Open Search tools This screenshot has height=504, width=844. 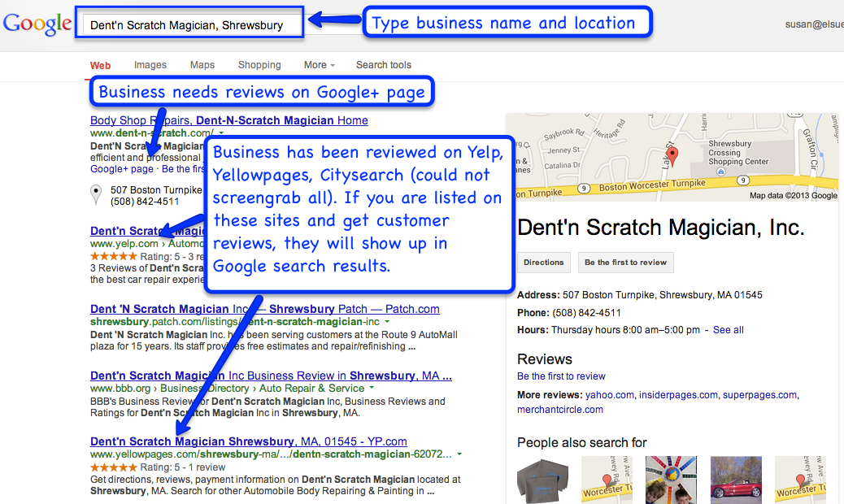pyautogui.click(x=384, y=65)
